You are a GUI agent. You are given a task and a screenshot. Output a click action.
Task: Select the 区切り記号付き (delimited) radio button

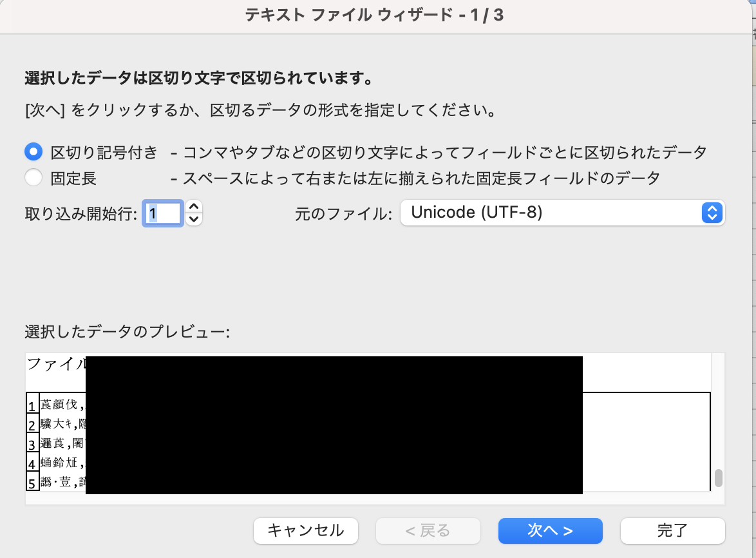[x=33, y=151]
